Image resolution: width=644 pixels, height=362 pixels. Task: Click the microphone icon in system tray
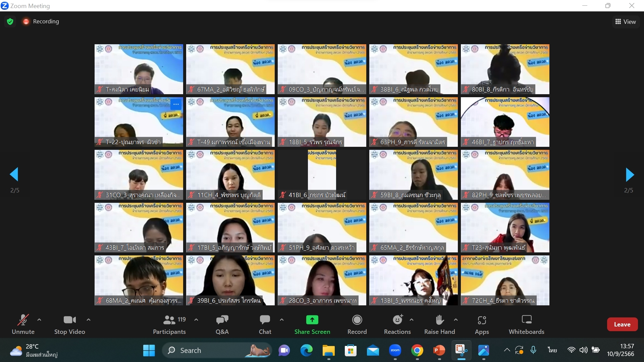(x=533, y=350)
